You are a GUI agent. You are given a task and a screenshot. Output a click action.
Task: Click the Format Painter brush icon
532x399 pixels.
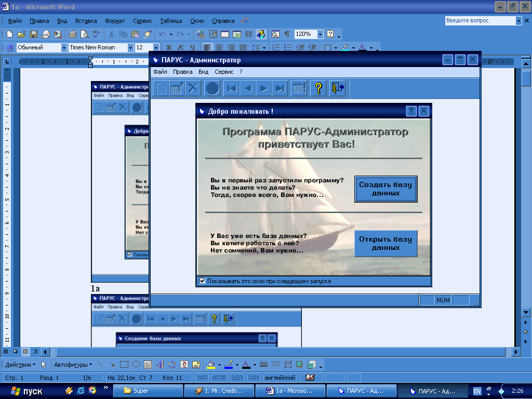[148, 34]
